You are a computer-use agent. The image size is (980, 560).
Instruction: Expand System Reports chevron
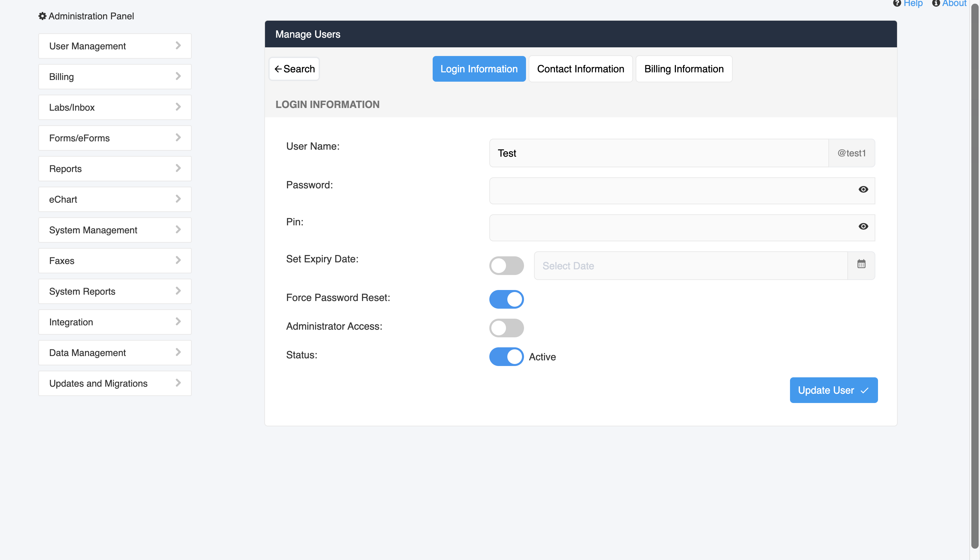(178, 291)
